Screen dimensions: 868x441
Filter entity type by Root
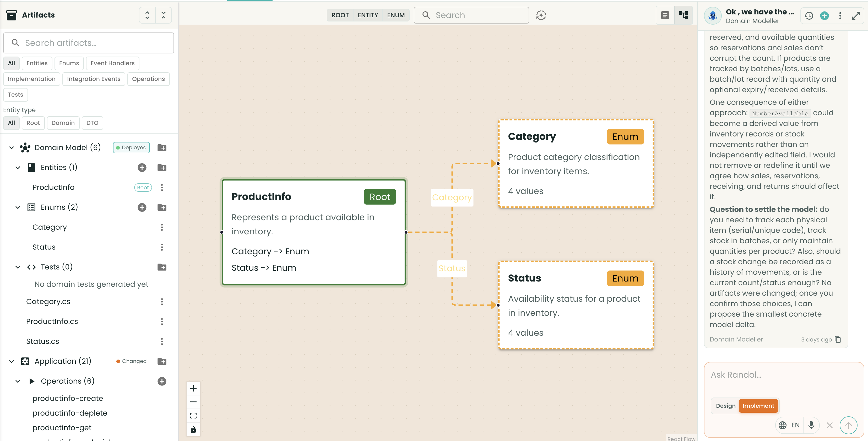(33, 123)
